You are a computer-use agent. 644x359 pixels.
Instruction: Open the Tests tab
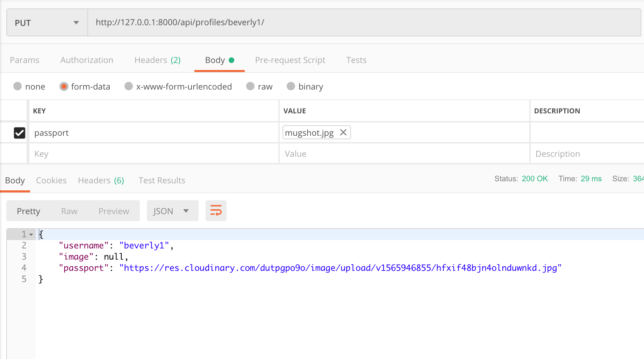[x=356, y=60]
